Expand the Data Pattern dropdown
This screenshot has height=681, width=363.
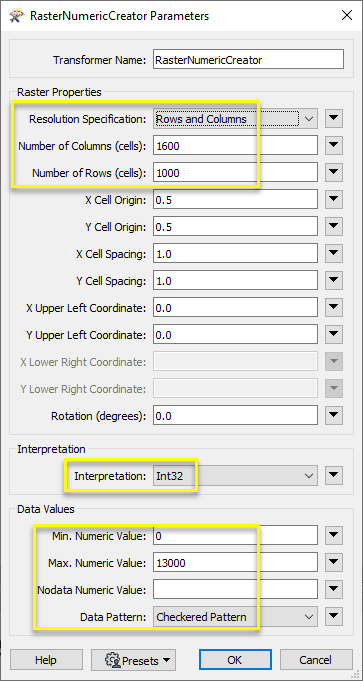235,616
